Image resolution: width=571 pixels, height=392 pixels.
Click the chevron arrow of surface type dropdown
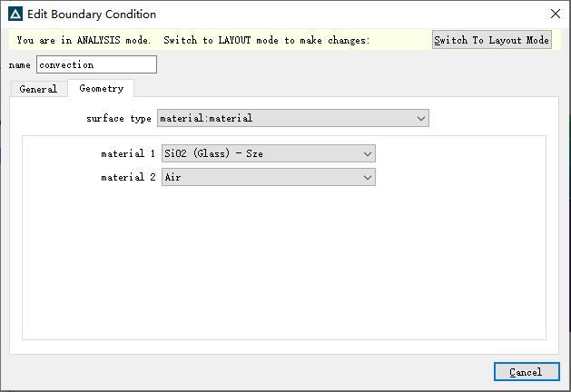[421, 118]
